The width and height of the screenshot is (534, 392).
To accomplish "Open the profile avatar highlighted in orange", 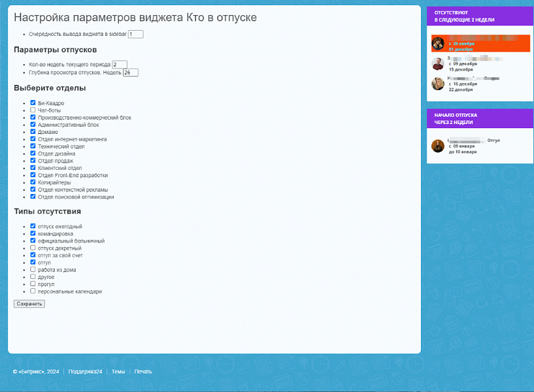I will point(437,44).
